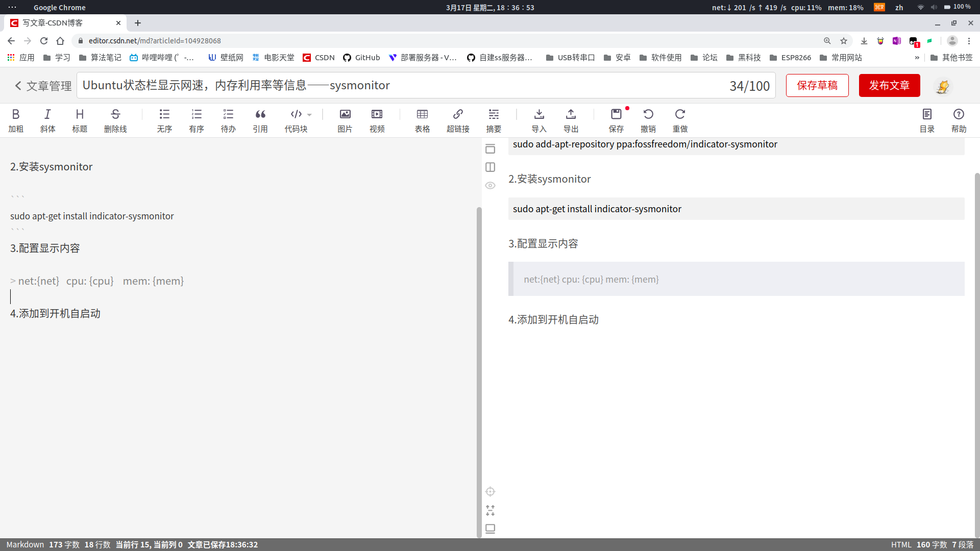Insert an image with the 图片 icon
Screen dimensions: 980x551
tap(345, 120)
